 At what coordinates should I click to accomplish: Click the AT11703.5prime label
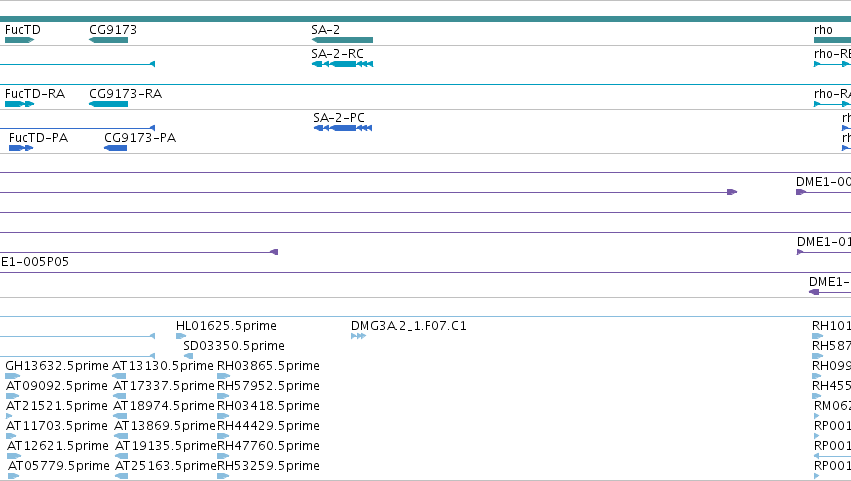(x=57, y=426)
